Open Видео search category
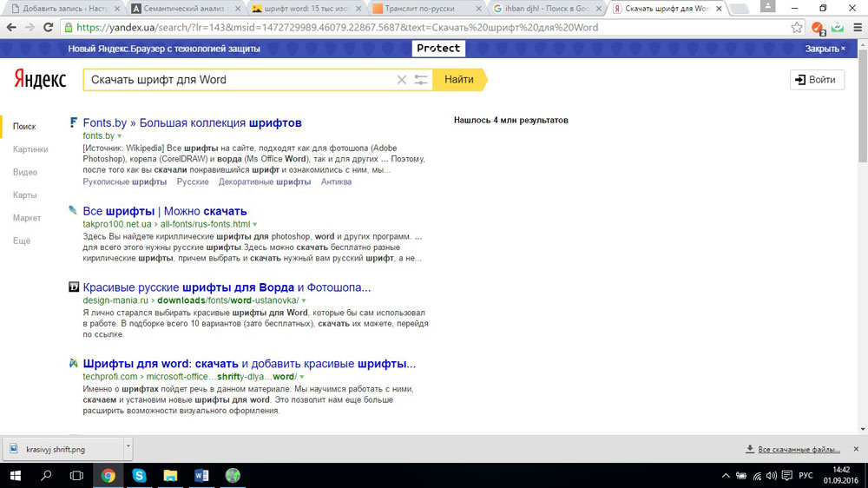Viewport: 868px width, 488px height. pos(25,172)
